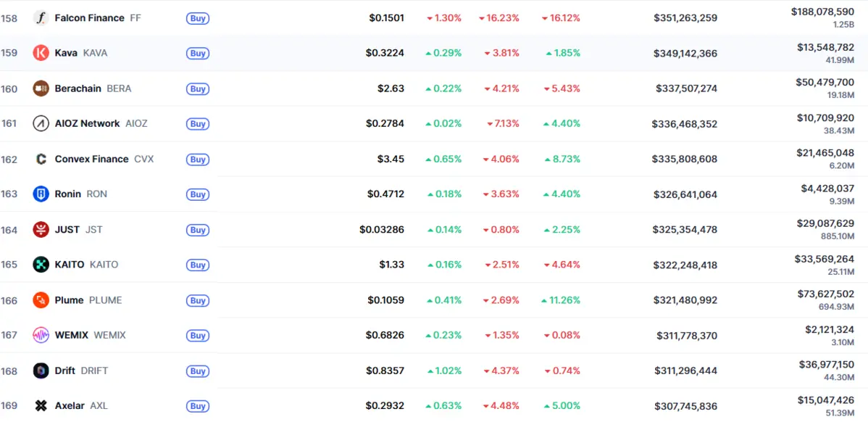868x422 pixels.
Task: Select the Kava market cap value $349,142,366
Action: click(685, 53)
